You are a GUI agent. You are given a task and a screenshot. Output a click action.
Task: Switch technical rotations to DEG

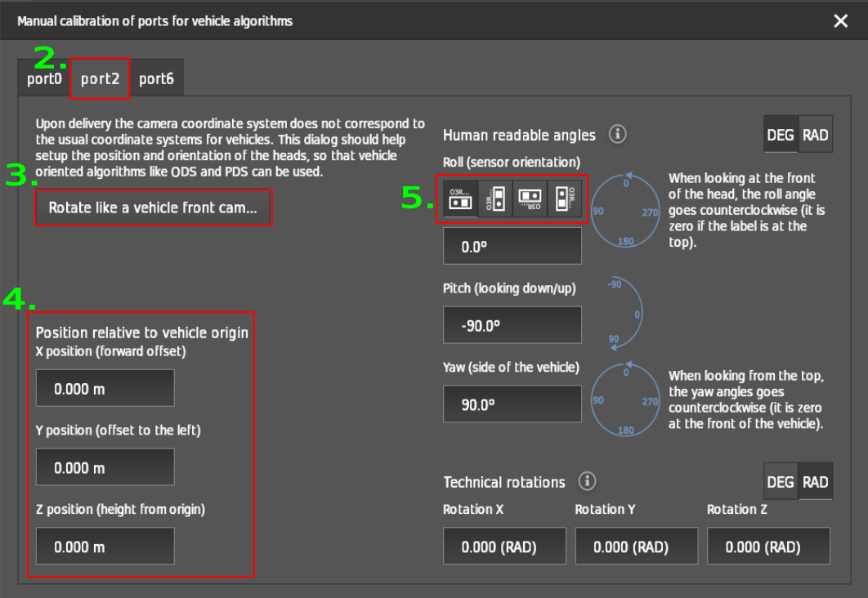[x=781, y=482]
